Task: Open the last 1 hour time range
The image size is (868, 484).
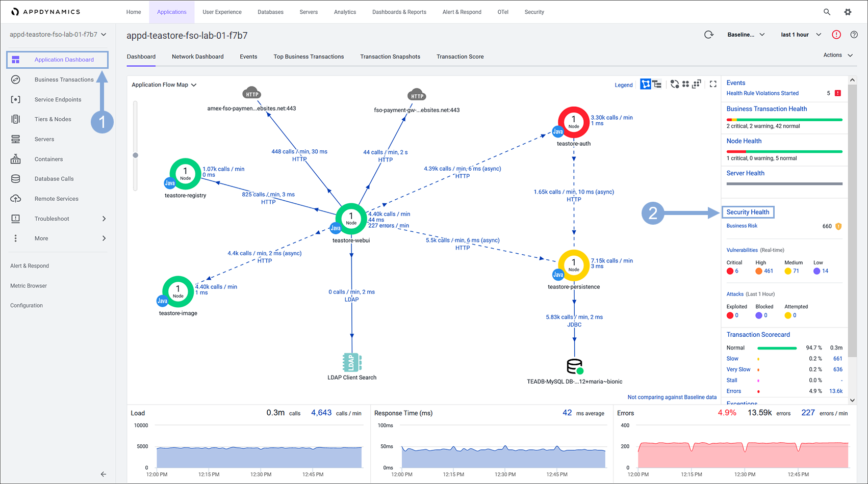Action: point(801,35)
